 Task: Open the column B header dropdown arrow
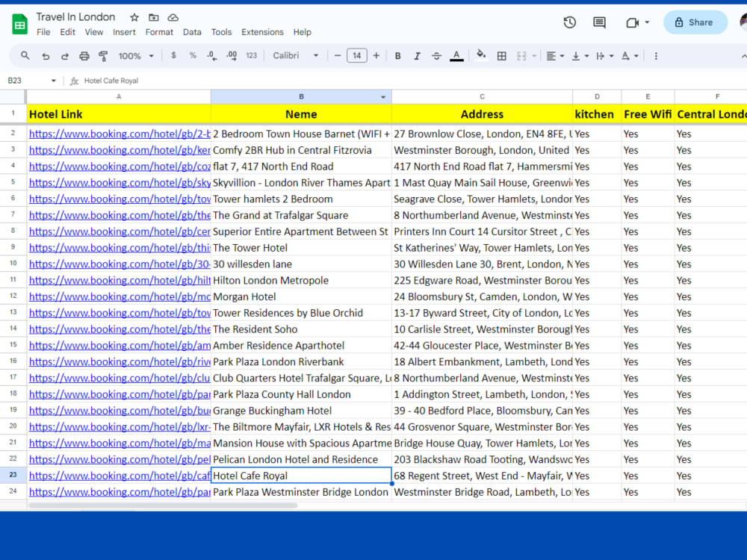(x=383, y=97)
